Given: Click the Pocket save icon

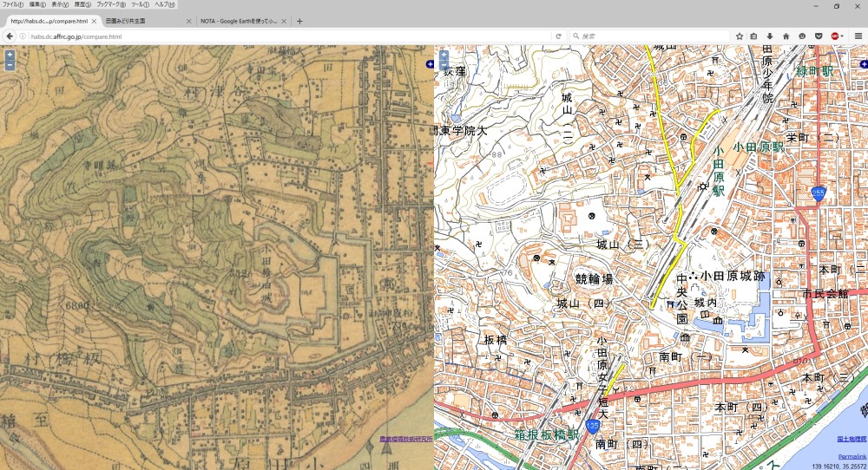Looking at the screenshot, I should click(x=818, y=36).
